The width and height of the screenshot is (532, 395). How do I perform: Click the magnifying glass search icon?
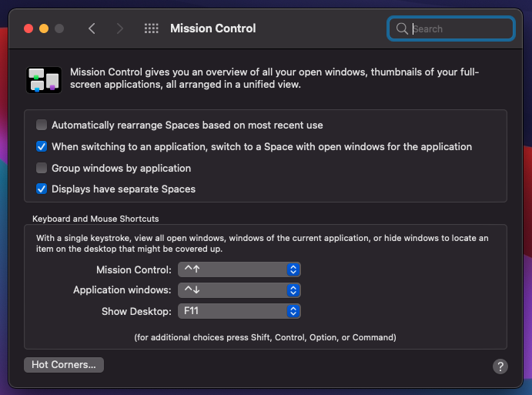tap(402, 29)
